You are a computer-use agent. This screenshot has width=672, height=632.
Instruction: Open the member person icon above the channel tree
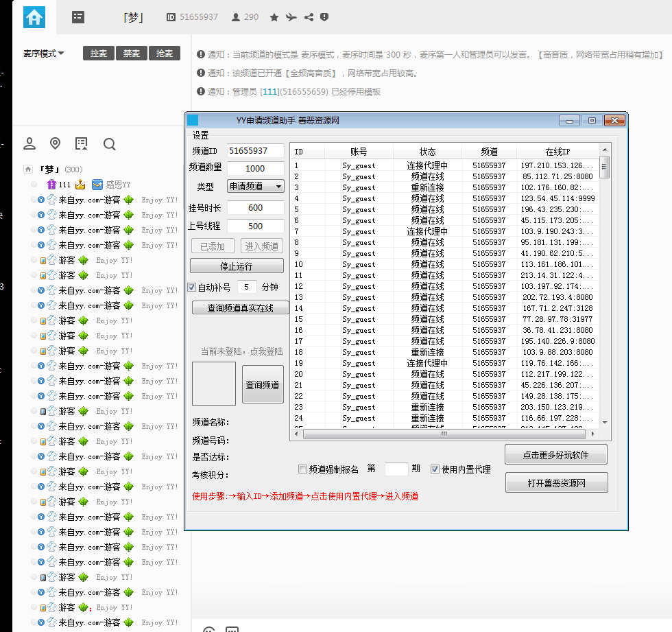29,143
